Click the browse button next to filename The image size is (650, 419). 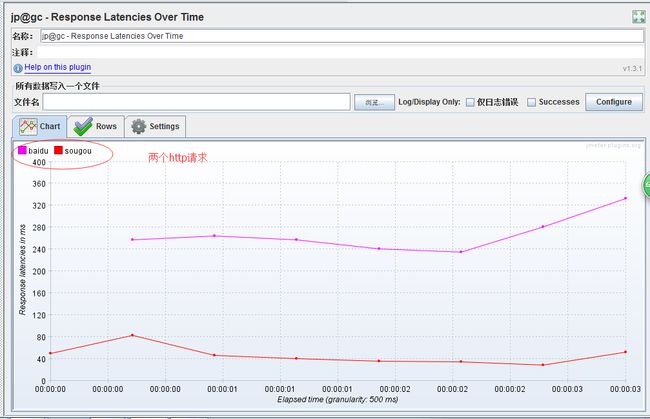coord(374,102)
